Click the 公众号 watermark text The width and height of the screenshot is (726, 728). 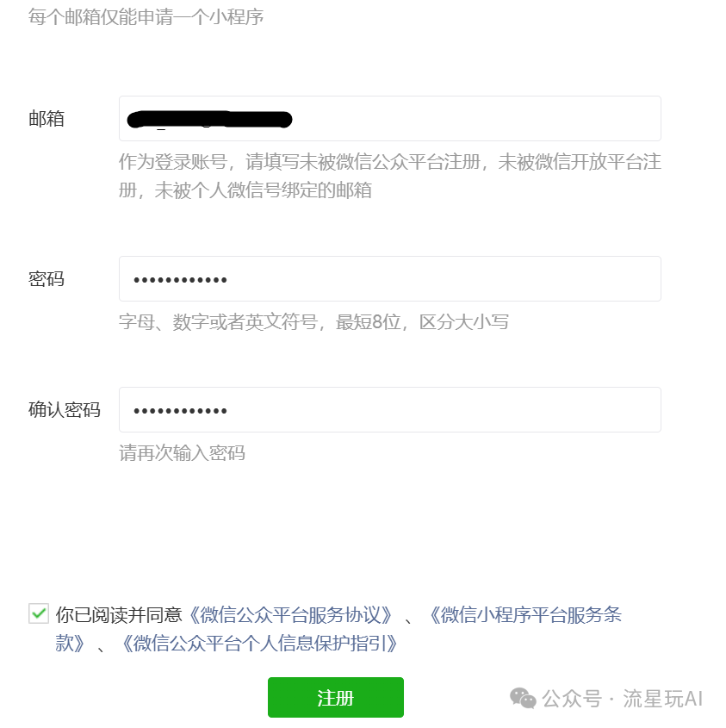tap(571, 699)
